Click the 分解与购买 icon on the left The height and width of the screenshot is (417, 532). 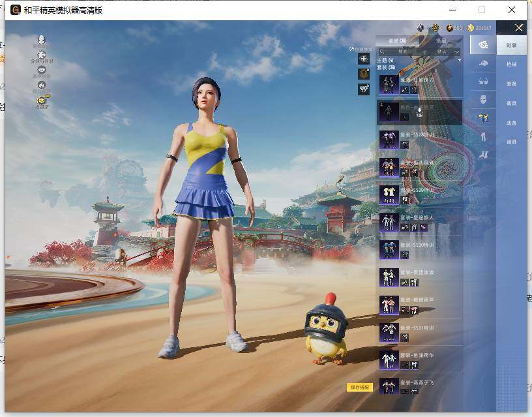[42, 55]
